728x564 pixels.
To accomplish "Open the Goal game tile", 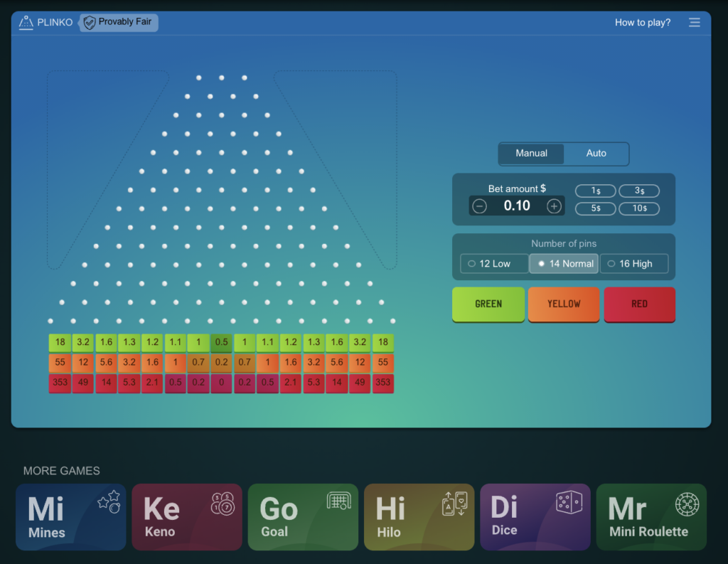I will [303, 517].
